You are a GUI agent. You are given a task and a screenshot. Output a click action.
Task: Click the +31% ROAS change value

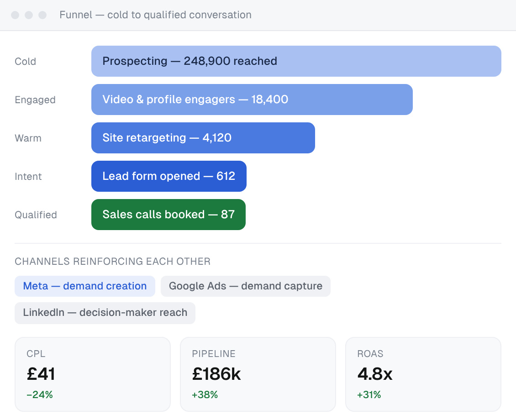point(369,395)
